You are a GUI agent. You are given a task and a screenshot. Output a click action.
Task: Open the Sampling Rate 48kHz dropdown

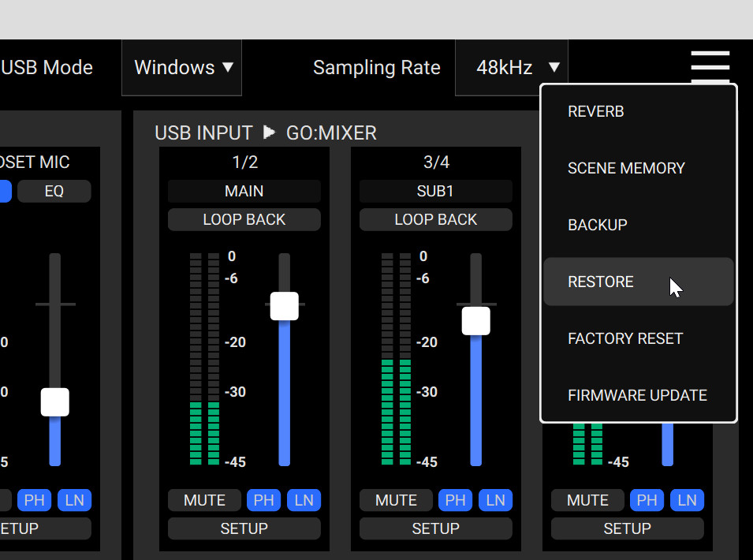coord(511,68)
